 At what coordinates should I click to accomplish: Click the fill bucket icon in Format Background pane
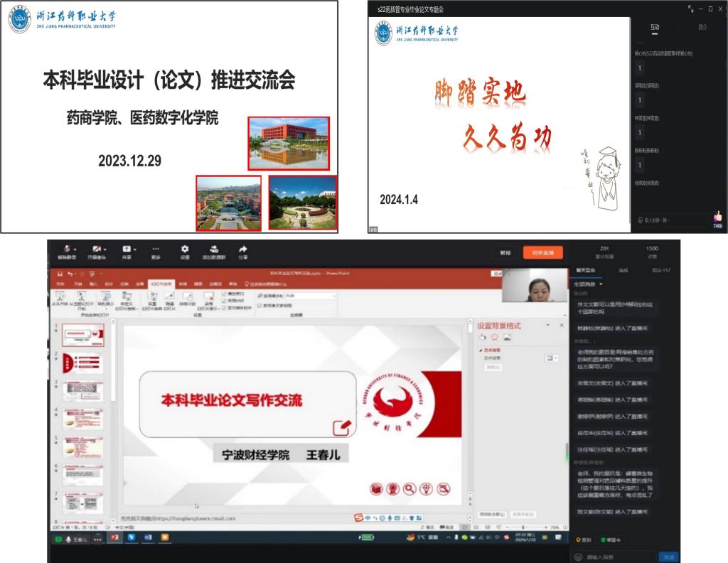[x=483, y=338]
